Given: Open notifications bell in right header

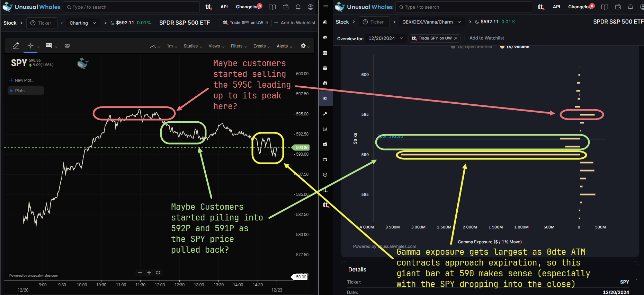Looking at the screenshot, I should click(x=630, y=7).
